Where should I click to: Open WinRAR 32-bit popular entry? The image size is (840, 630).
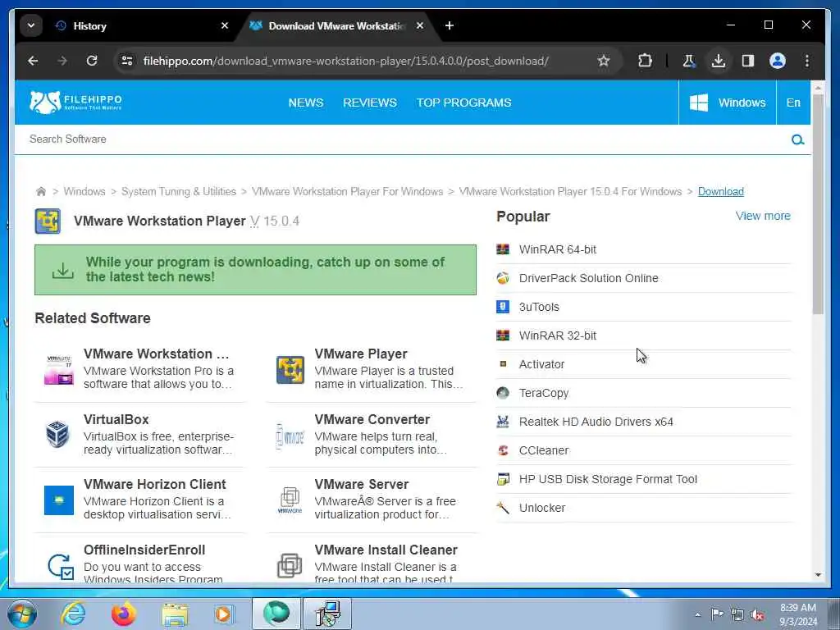tap(558, 336)
